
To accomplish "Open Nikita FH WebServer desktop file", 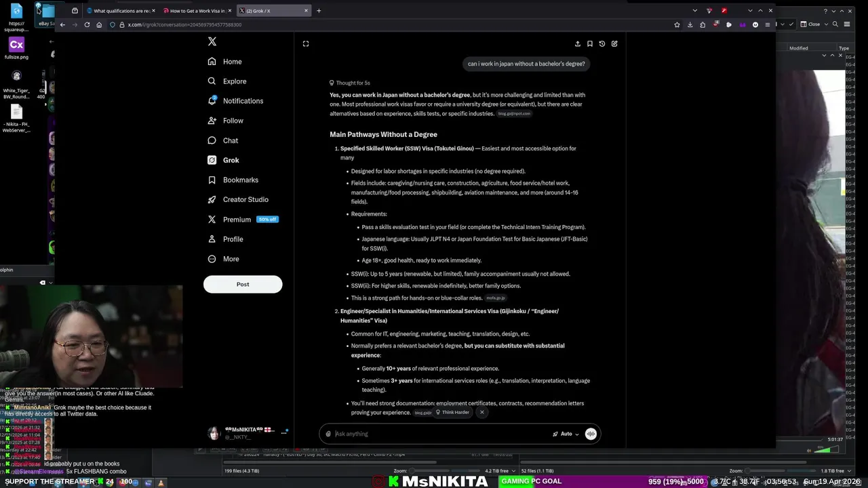I will click(x=16, y=119).
